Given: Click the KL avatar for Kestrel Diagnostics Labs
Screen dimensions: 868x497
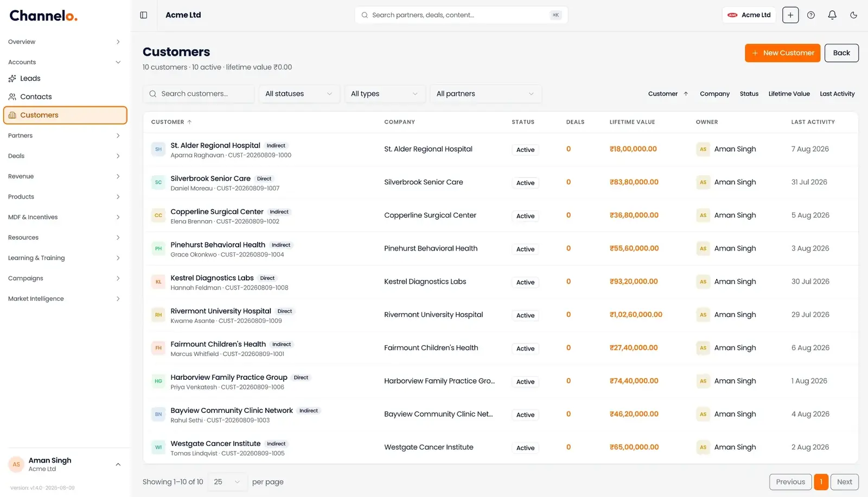Looking at the screenshot, I should (158, 282).
